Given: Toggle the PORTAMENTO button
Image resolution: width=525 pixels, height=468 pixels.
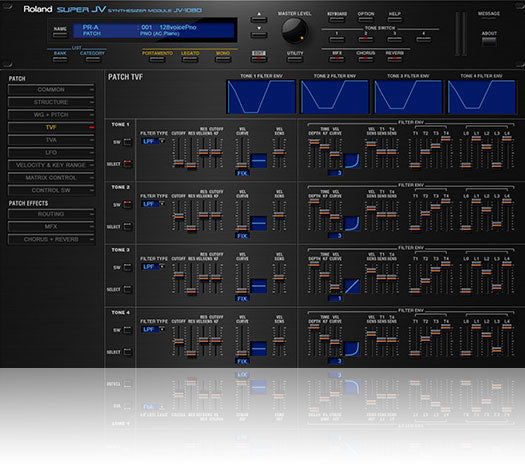Looking at the screenshot, I should (x=157, y=59).
